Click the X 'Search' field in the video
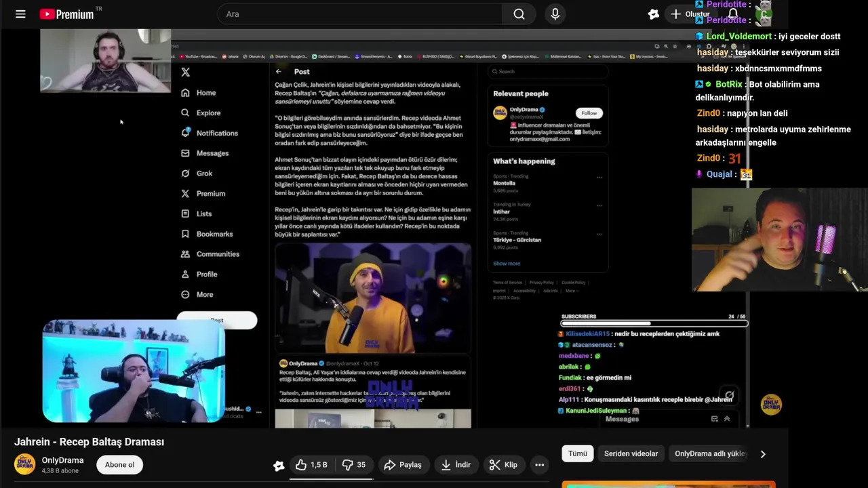Image resolution: width=868 pixels, height=488 pixels. tap(547, 71)
